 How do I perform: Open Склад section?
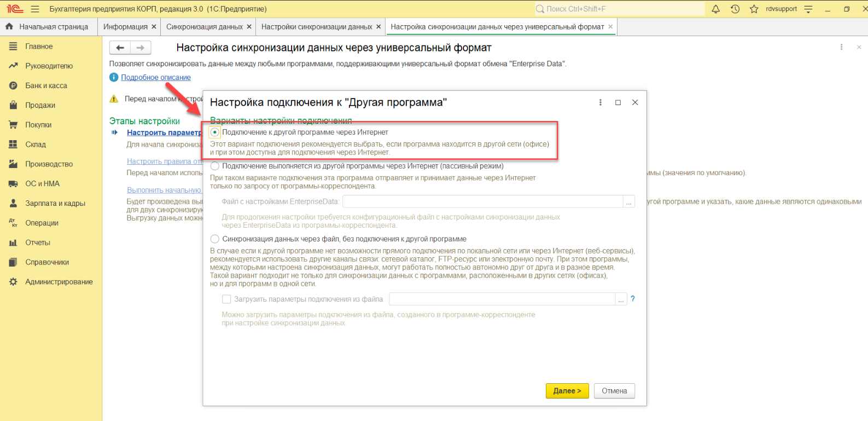click(36, 145)
